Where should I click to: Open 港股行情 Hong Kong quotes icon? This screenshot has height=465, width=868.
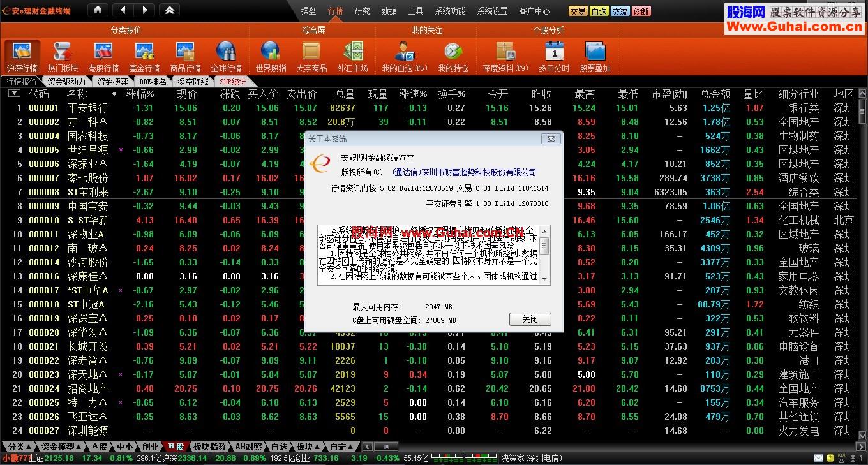coord(103,57)
